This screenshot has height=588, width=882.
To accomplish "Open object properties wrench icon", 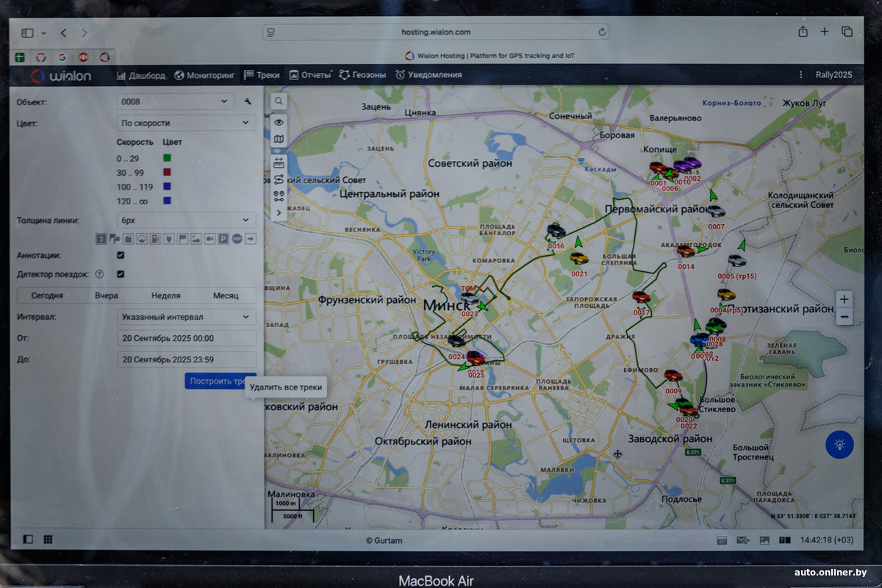I will 248,101.
